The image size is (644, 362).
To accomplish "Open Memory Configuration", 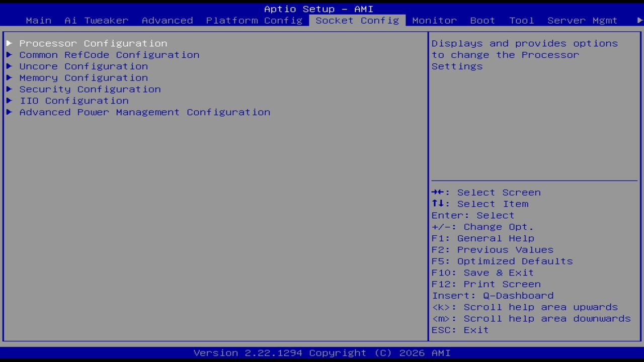I will tap(84, 78).
